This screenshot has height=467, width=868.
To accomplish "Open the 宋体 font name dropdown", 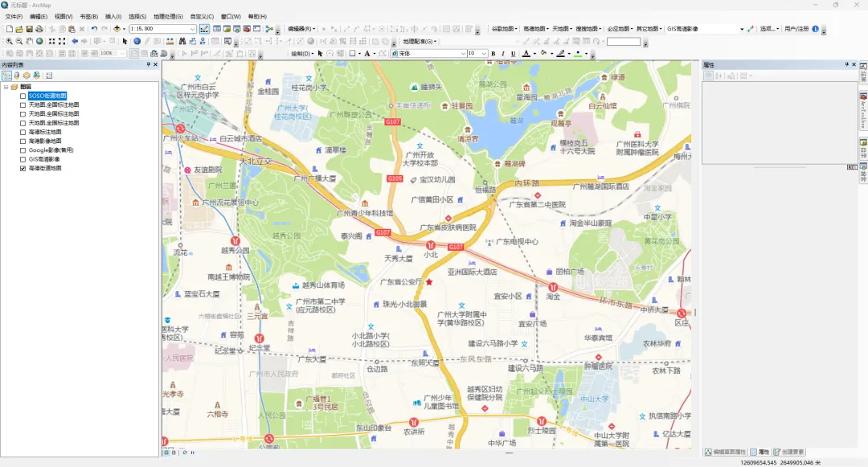I will click(x=464, y=54).
